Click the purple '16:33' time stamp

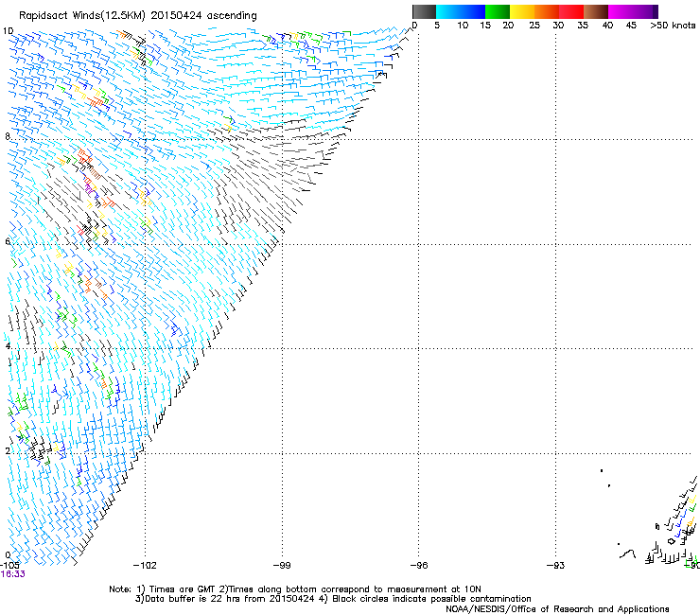(x=13, y=574)
